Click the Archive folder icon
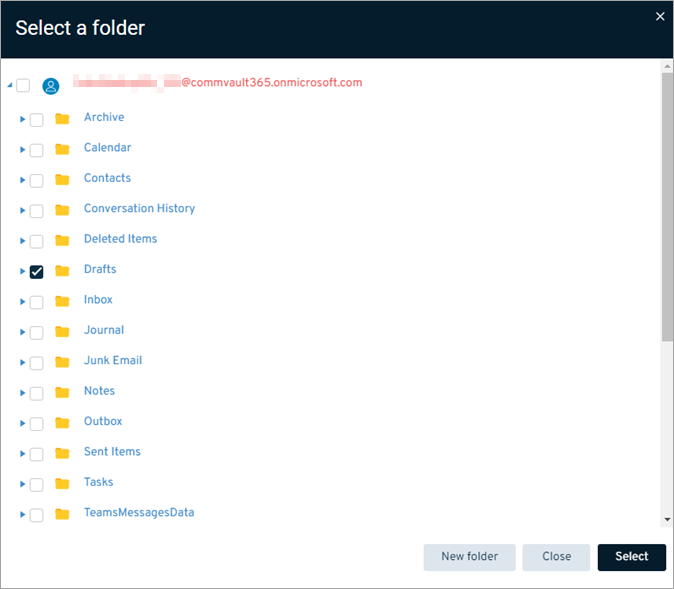 point(62,119)
